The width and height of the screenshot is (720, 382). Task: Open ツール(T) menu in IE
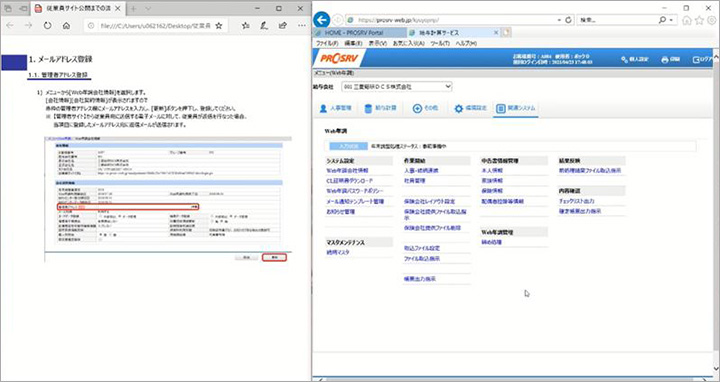click(440, 43)
